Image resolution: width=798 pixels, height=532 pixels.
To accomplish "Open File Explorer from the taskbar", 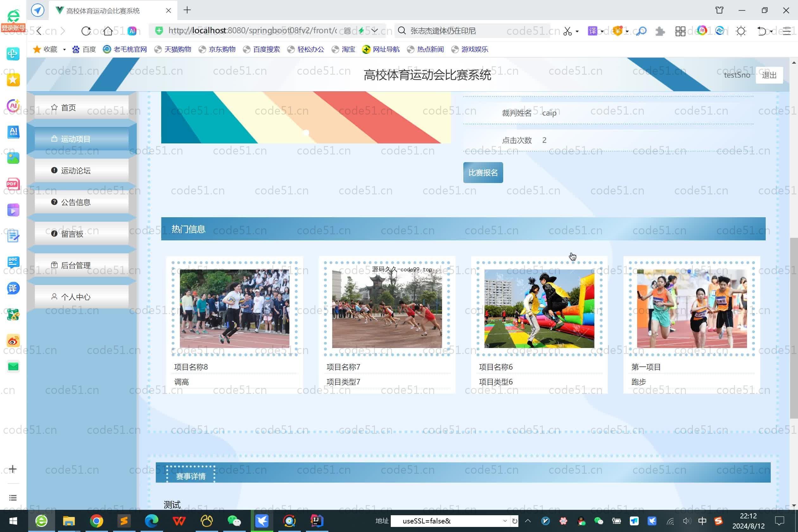I will pos(69,521).
